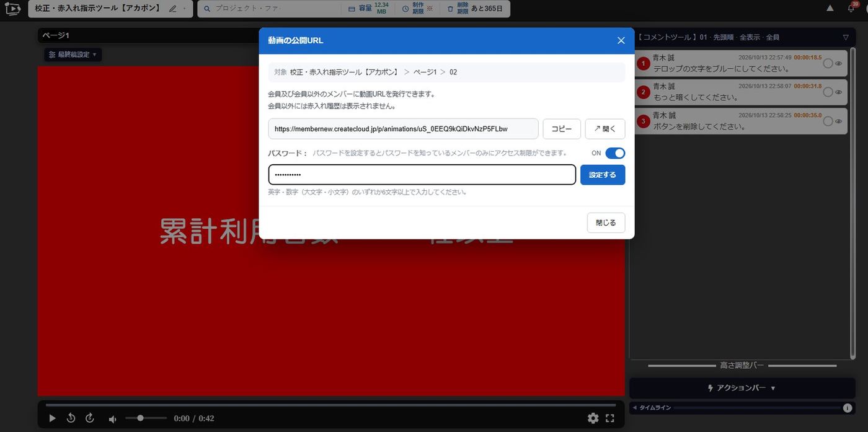Click the public URL text field
Viewport: 868px width, 432px height.
403,129
